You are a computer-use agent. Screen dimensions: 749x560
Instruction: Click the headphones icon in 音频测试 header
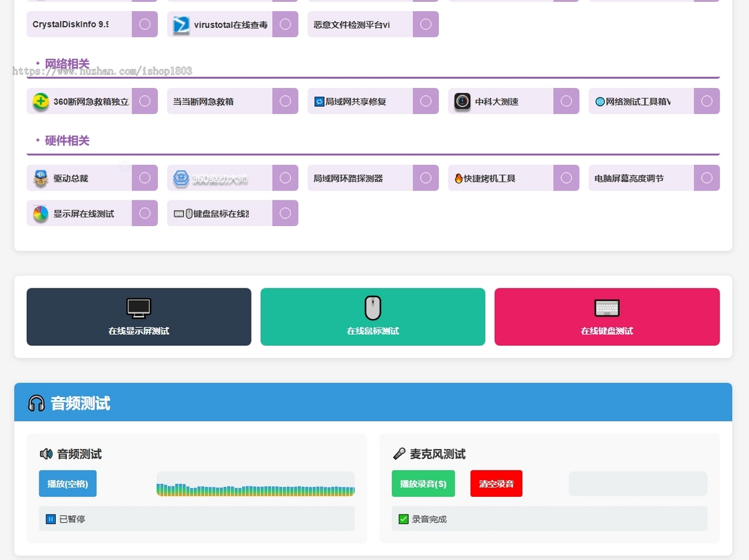[36, 403]
